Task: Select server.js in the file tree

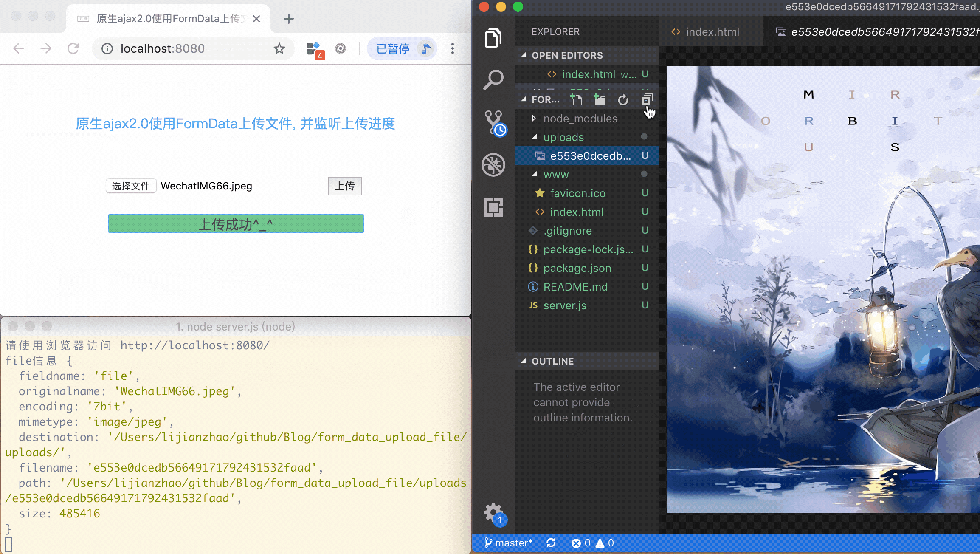Action: [565, 305]
